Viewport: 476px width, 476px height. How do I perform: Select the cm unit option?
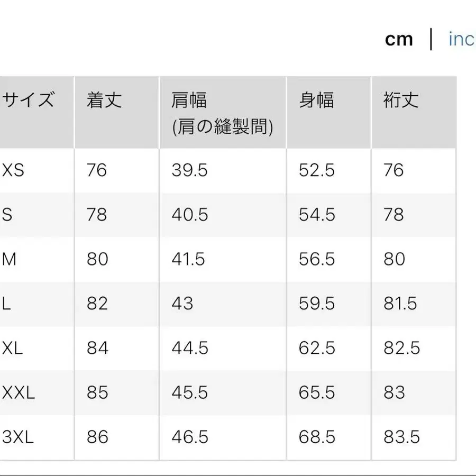coord(399,38)
